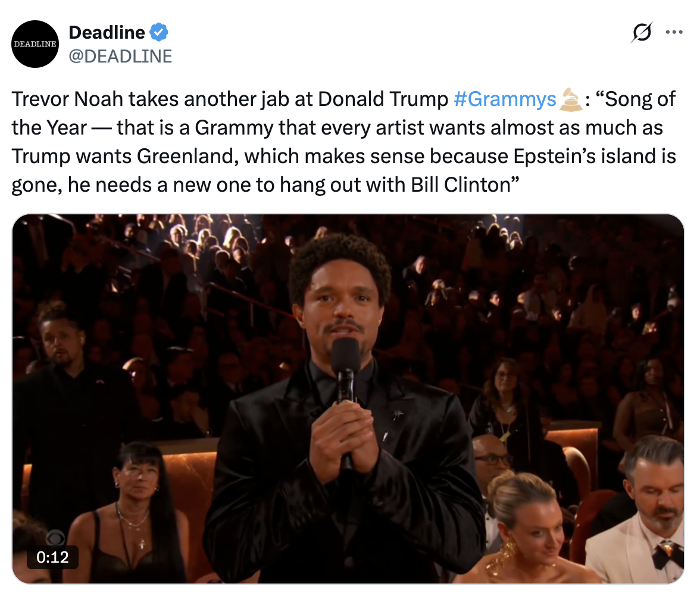Click the Grammy trophy emoji icon

tap(571, 99)
